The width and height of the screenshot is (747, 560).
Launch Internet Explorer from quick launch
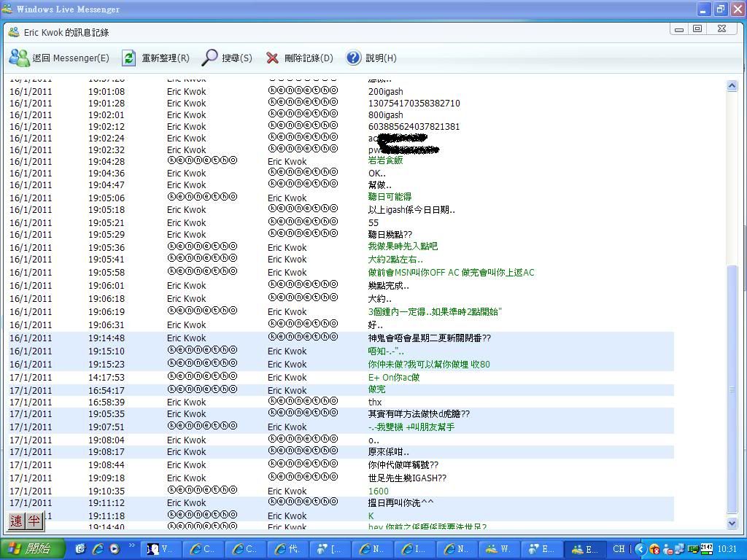[97, 549]
